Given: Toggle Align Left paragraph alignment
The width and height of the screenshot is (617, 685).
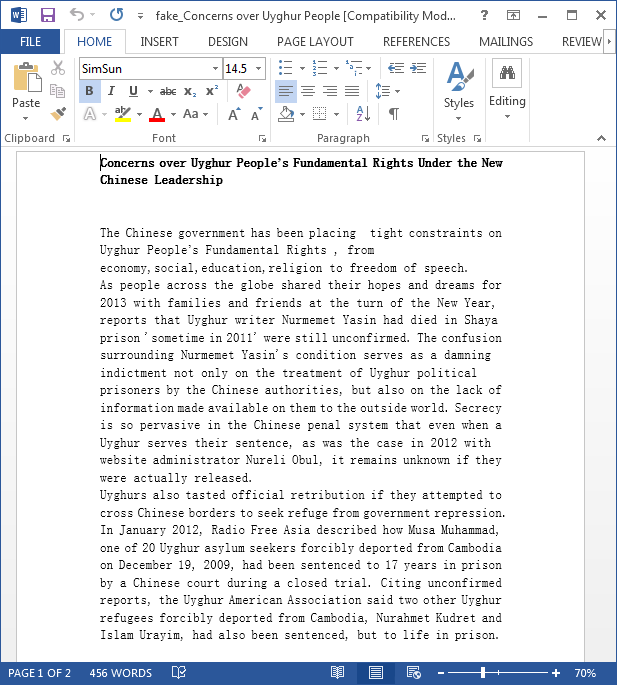Looking at the screenshot, I should (x=286, y=91).
